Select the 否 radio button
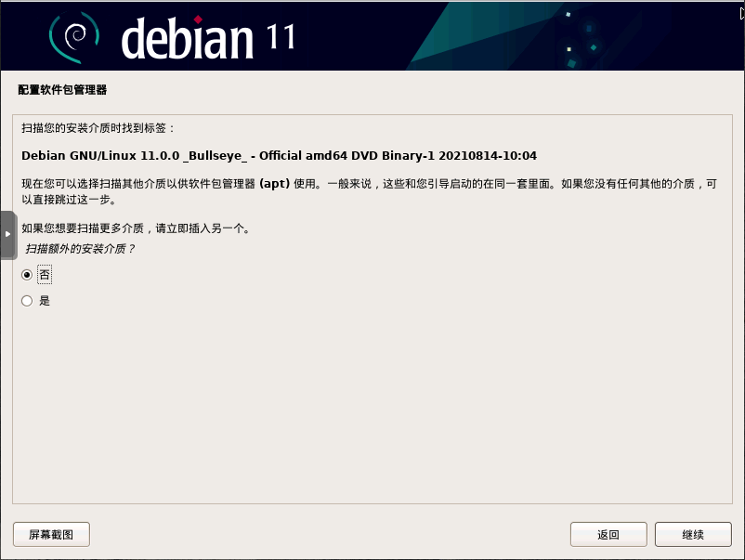Viewport: 745px width, 560px height. tap(27, 275)
